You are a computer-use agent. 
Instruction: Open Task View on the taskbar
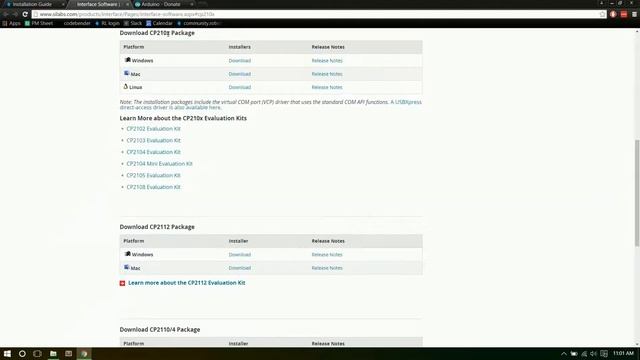37,353
